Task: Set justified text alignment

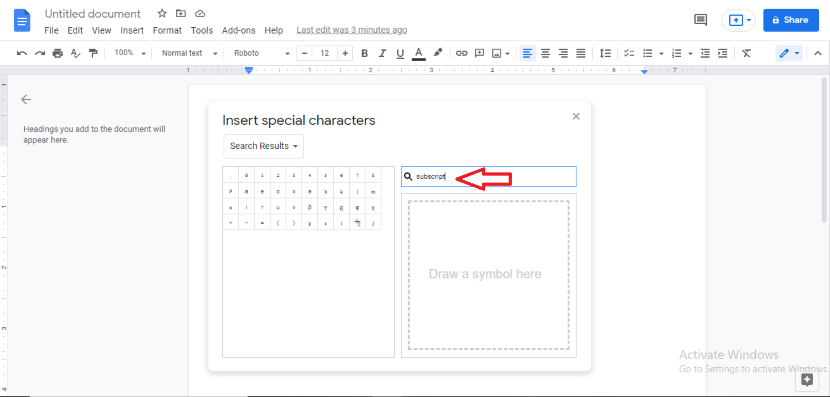Action: tap(581, 53)
